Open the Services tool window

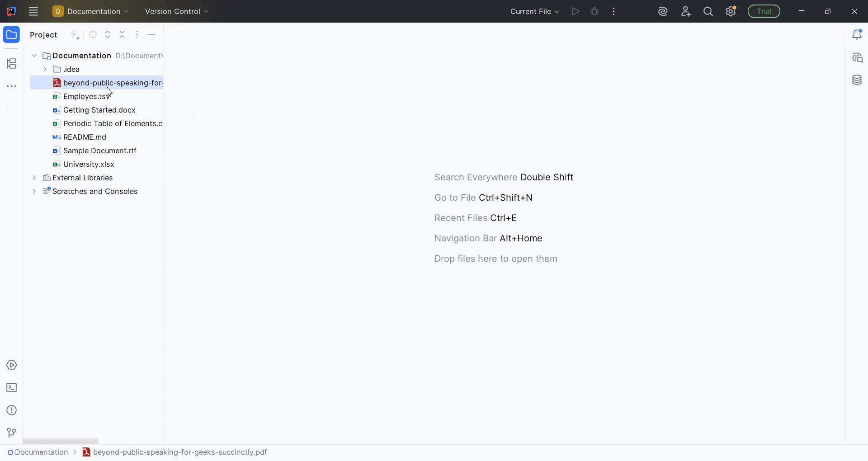coord(12,366)
